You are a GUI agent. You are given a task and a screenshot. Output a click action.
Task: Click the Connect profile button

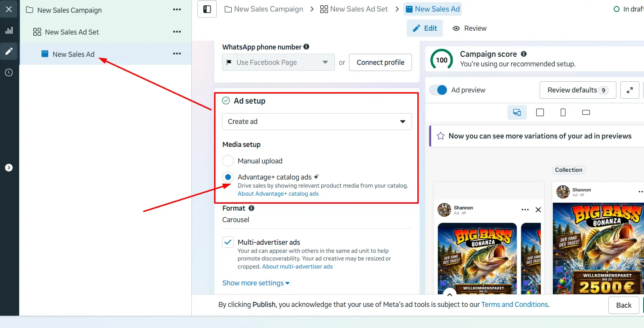pyautogui.click(x=380, y=63)
